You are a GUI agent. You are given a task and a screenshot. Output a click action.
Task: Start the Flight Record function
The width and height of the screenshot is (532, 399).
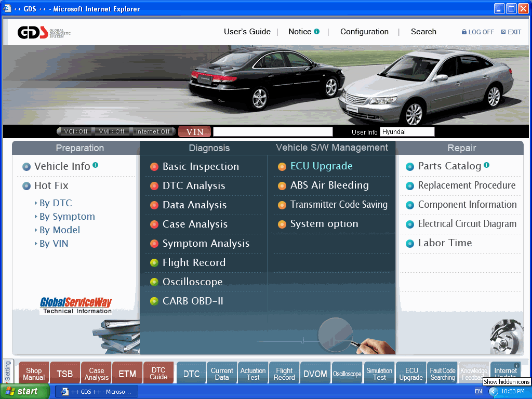284,373
